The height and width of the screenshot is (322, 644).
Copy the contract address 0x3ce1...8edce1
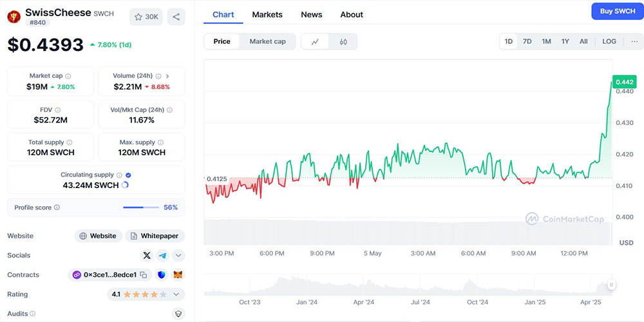click(x=144, y=275)
